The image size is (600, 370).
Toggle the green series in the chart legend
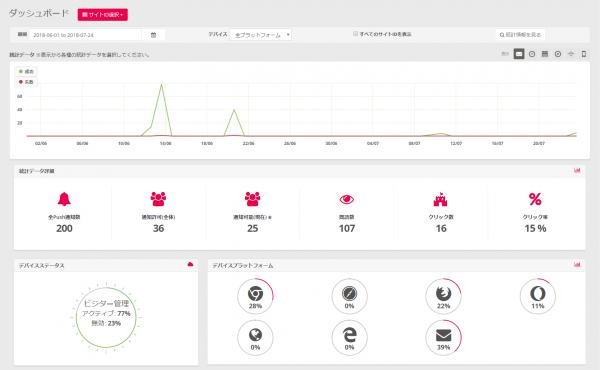[x=26, y=72]
